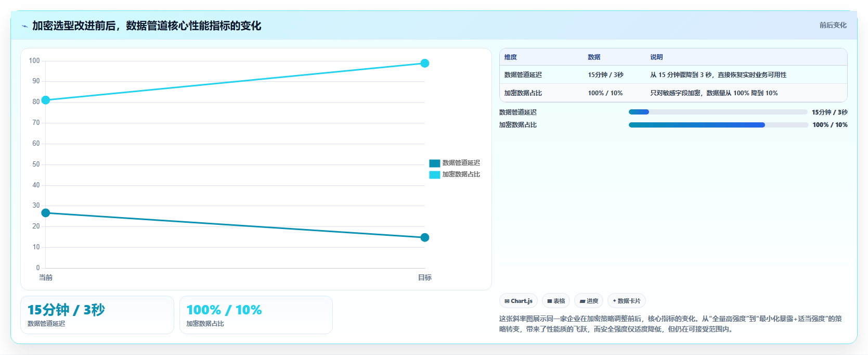
Task: Click the 数据 column header
Action: click(594, 57)
